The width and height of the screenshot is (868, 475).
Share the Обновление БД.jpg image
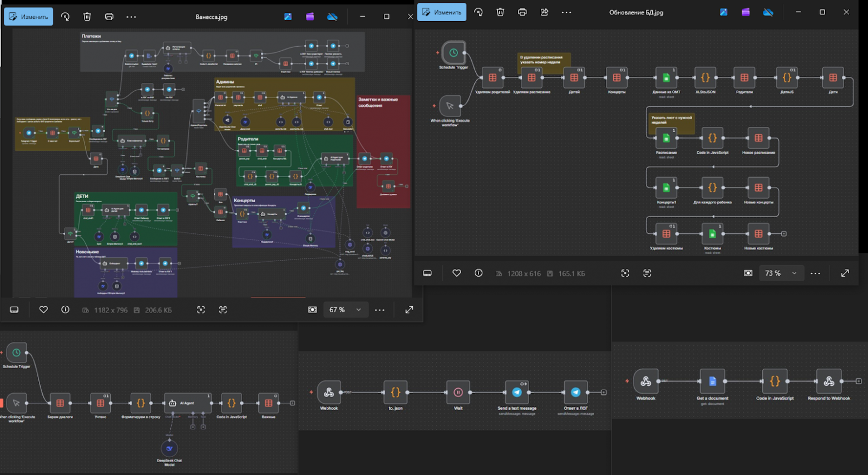tap(544, 12)
